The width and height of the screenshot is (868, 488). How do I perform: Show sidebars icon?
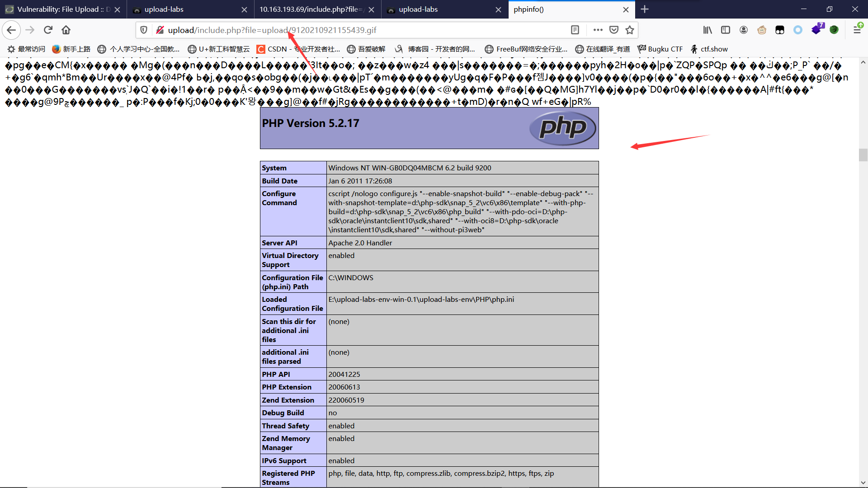tap(726, 30)
